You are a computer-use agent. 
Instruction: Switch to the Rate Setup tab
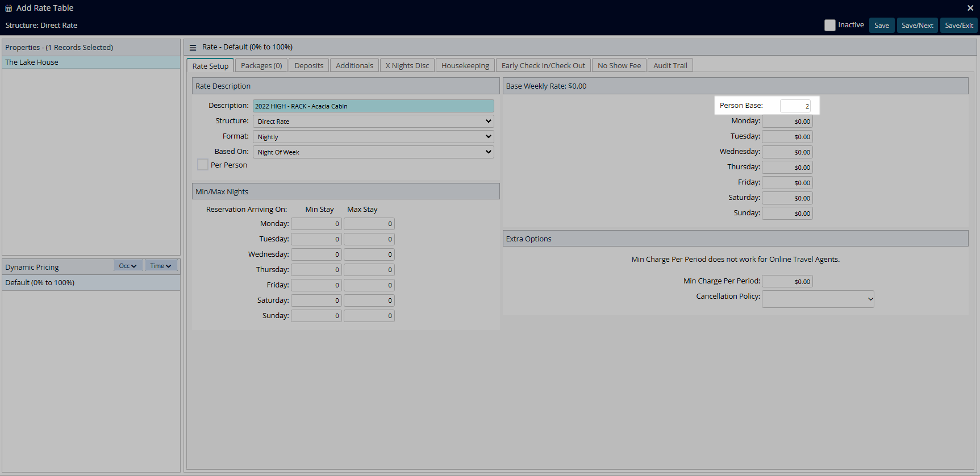click(210, 66)
